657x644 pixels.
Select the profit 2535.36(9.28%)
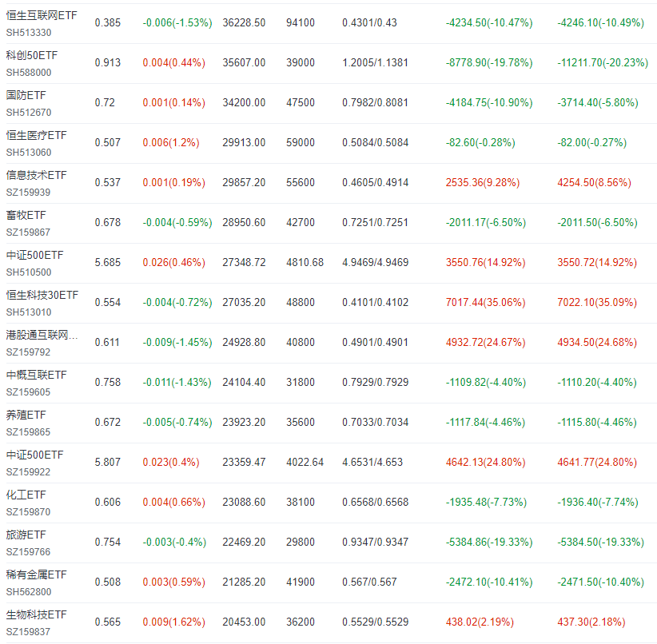point(483,183)
